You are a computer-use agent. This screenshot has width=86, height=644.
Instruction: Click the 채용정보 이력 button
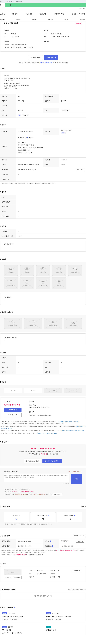(x=77, y=571)
